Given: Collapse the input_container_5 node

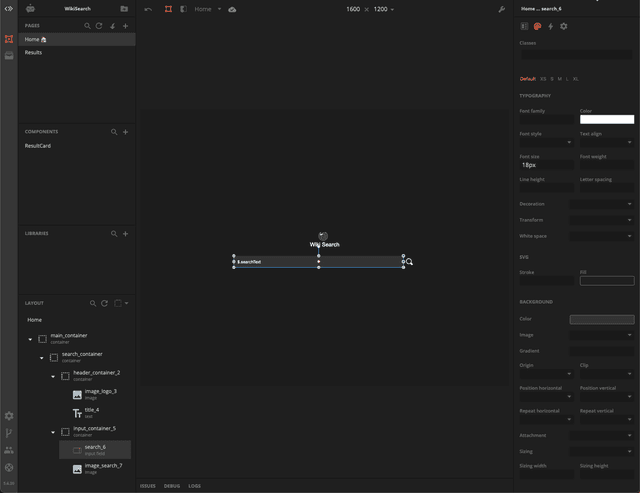Looking at the screenshot, I should tap(53, 432).
